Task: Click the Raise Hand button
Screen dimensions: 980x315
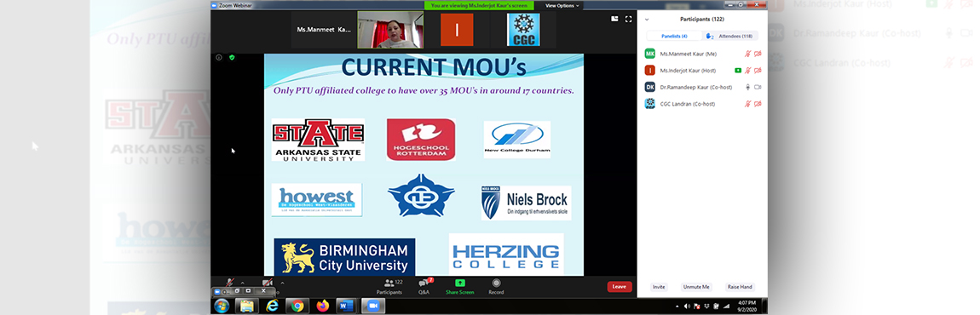Action: [x=740, y=287]
